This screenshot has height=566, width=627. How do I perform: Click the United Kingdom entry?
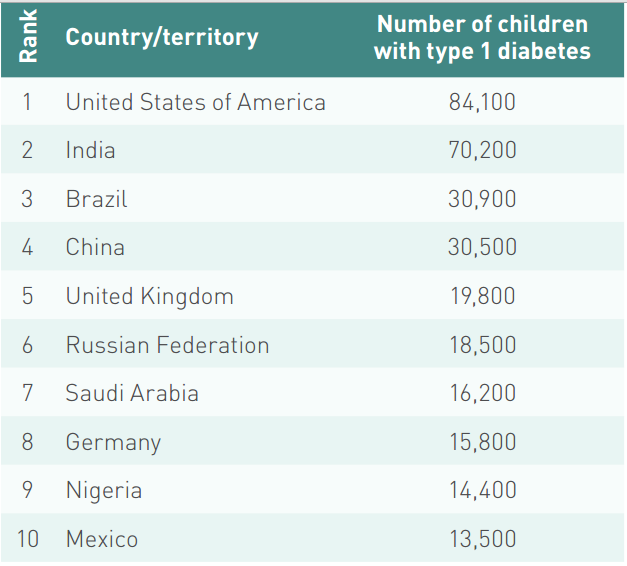pyautogui.click(x=149, y=296)
